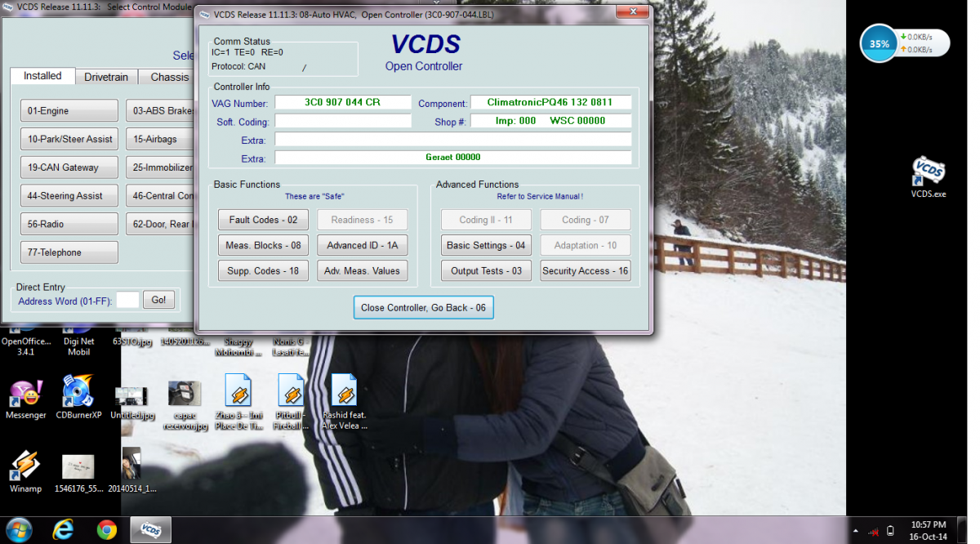
Task: Click the Go! button in Direct Entry
Action: 158,300
